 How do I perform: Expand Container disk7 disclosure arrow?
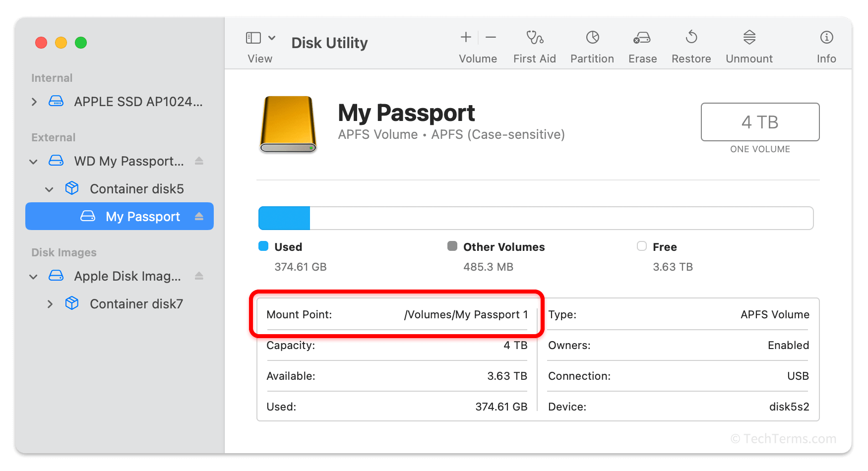50,304
